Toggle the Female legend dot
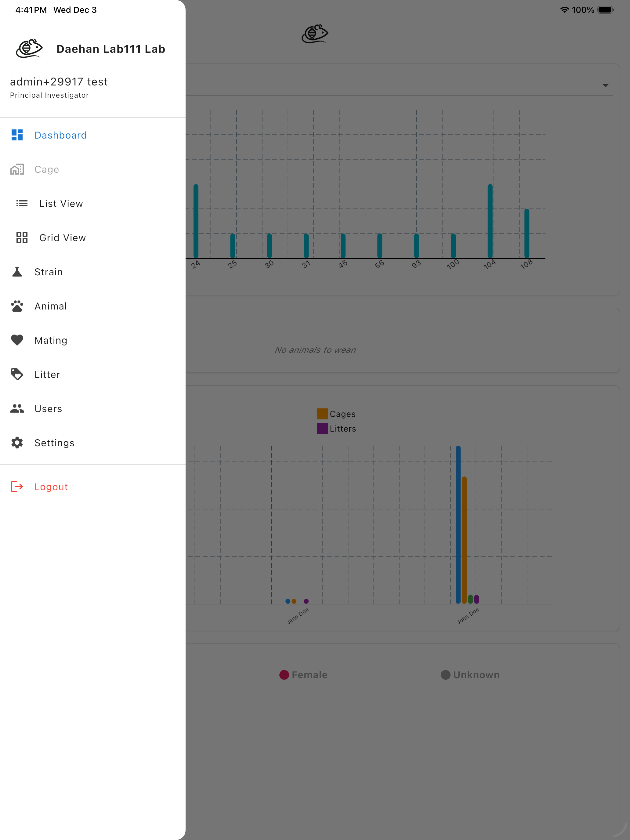 [x=284, y=675]
